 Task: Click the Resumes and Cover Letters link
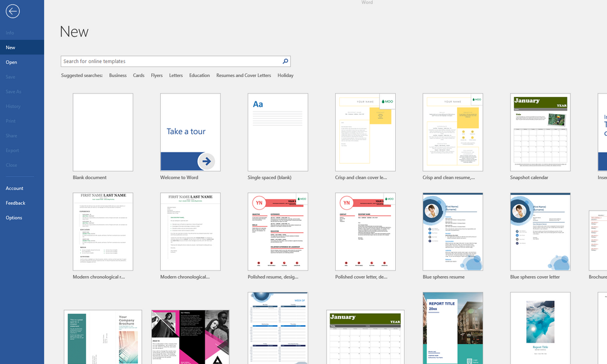243,75
